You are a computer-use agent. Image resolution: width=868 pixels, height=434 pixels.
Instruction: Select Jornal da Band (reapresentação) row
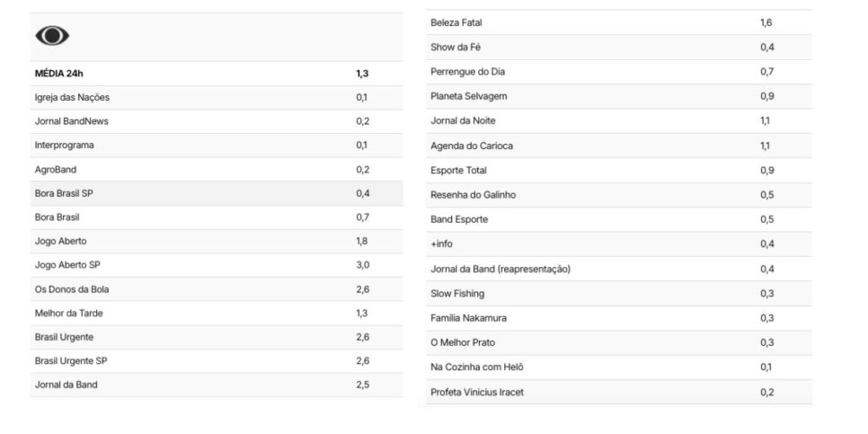click(x=619, y=269)
